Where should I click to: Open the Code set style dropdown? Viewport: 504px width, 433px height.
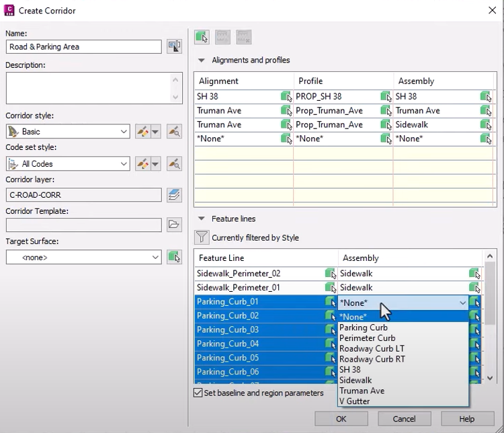coord(124,163)
